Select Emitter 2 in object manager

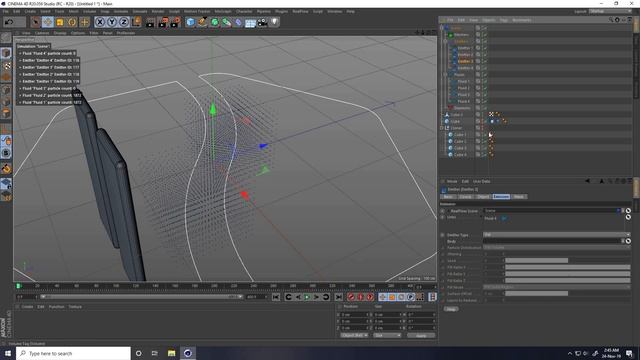(465, 54)
